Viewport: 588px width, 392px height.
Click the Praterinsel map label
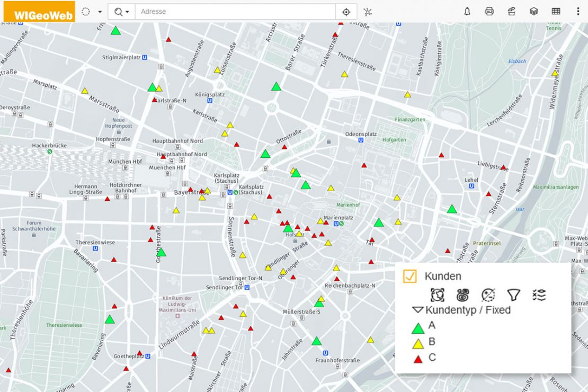click(487, 243)
